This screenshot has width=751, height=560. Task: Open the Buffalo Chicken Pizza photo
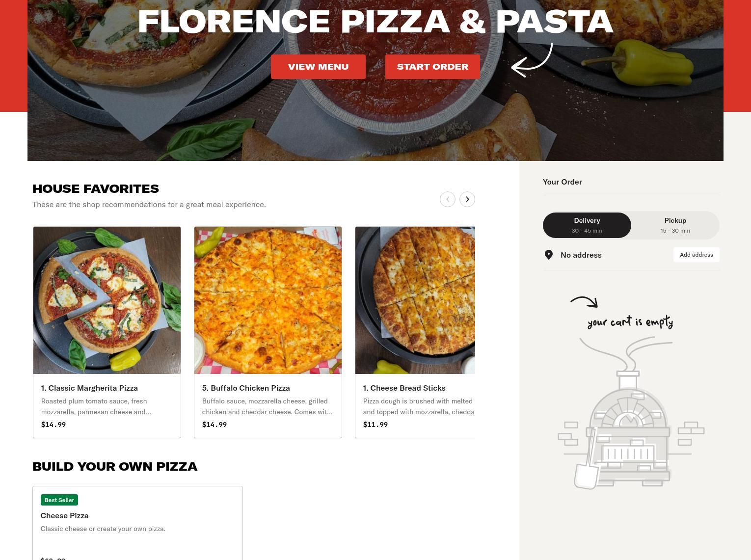(x=268, y=300)
